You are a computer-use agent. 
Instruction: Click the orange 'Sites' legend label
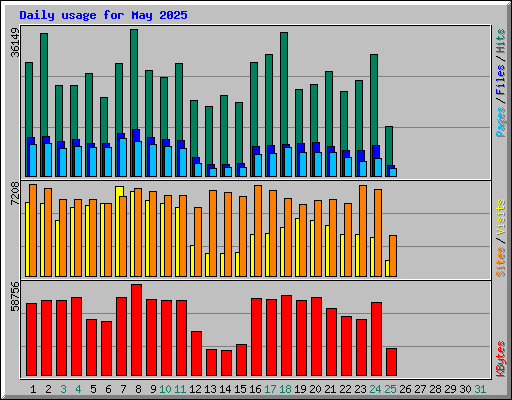[501, 262]
